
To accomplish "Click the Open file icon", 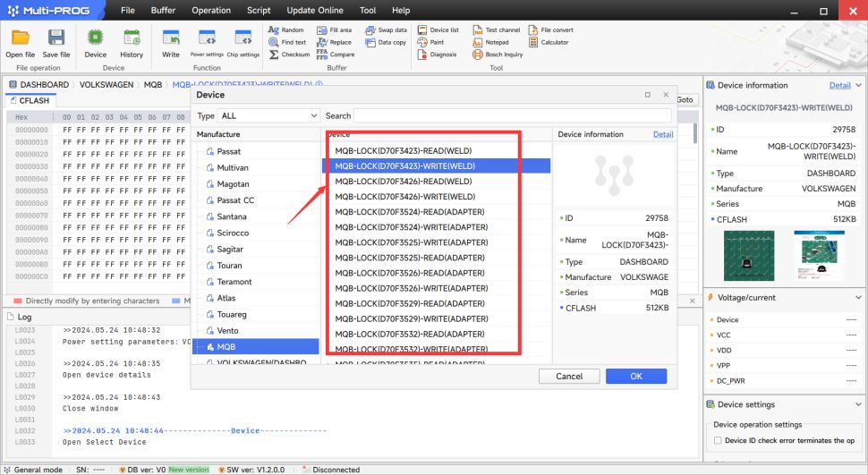I will pos(21,38).
